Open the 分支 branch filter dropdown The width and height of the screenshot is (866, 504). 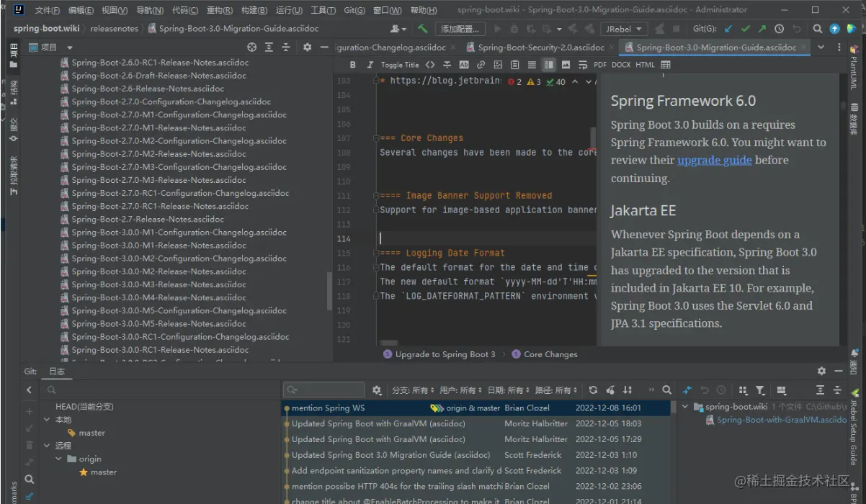(x=414, y=390)
